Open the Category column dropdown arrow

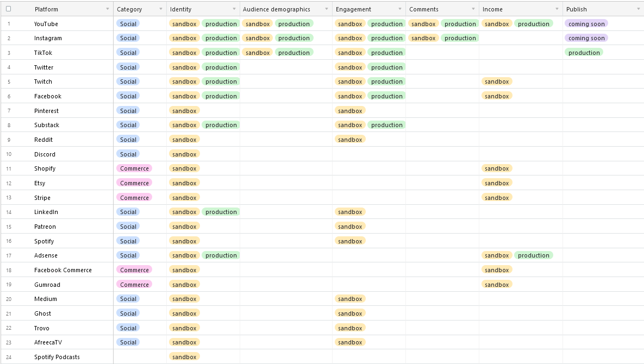[160, 9]
